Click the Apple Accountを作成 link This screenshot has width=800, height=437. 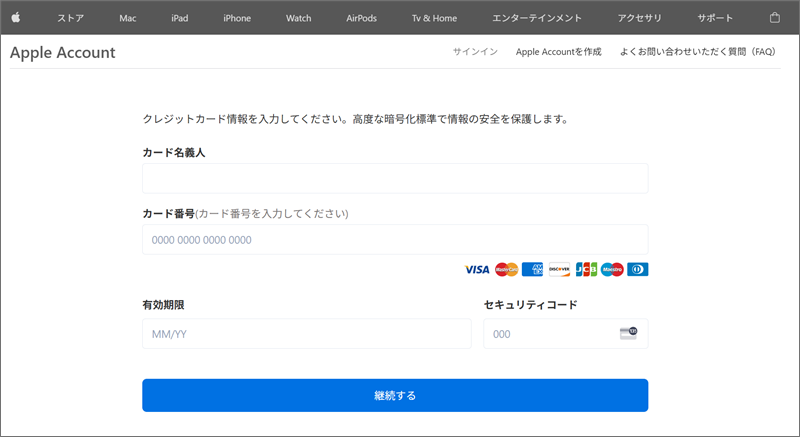click(559, 52)
